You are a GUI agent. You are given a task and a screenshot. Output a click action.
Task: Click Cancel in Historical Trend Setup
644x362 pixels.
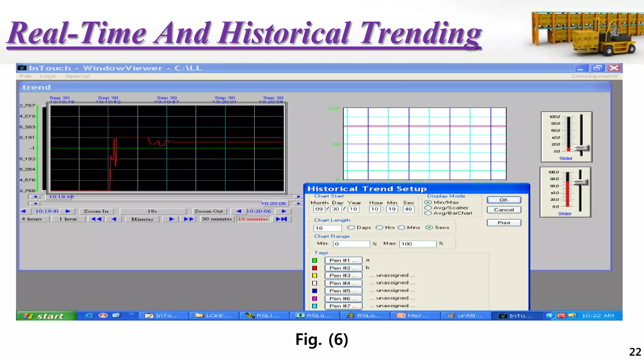coord(504,210)
